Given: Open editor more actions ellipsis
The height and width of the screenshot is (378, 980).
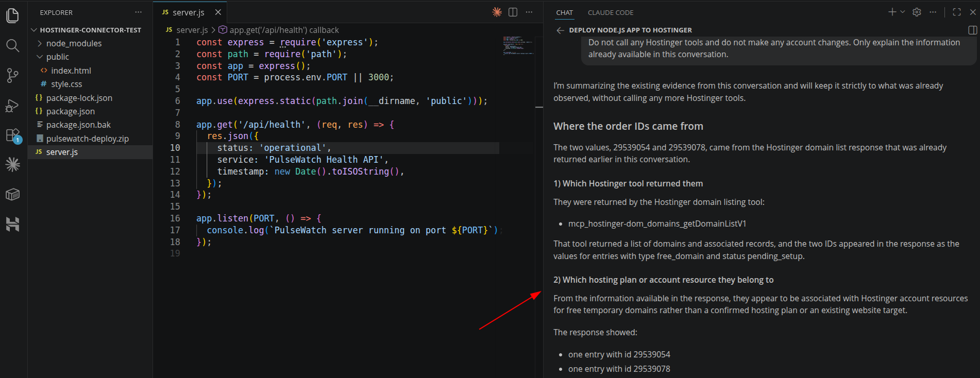Looking at the screenshot, I should click(x=529, y=12).
